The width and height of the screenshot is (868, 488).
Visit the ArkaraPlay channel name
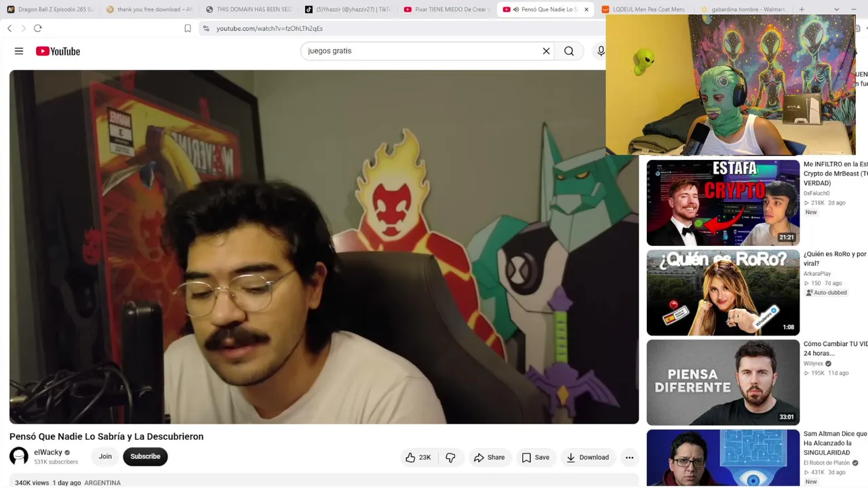point(817,274)
